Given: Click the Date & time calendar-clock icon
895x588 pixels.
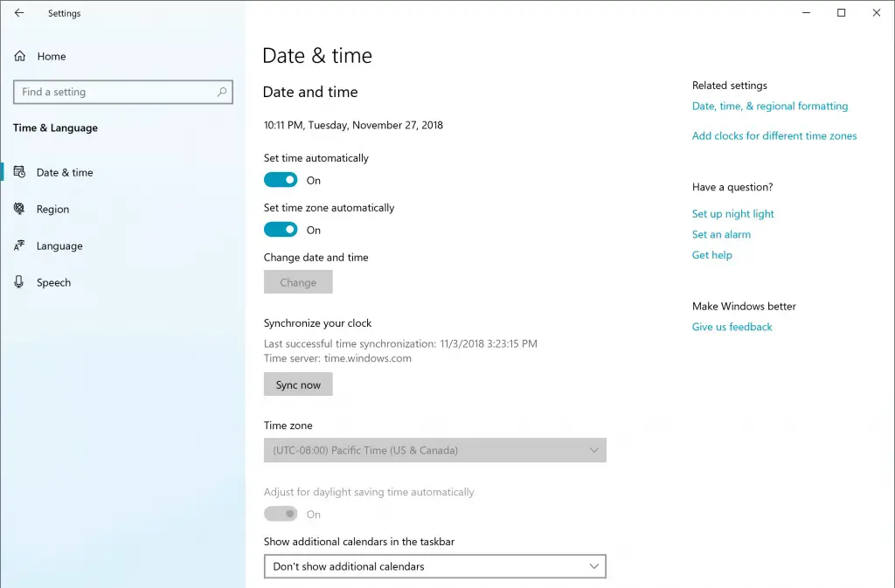Looking at the screenshot, I should pos(19,172).
